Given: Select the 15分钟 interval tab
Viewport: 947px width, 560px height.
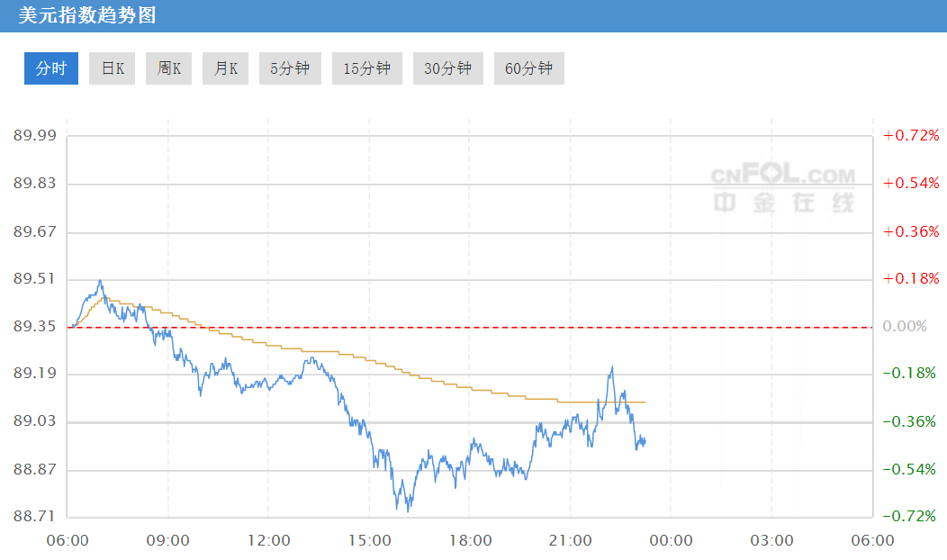Looking at the screenshot, I should pos(367,68).
